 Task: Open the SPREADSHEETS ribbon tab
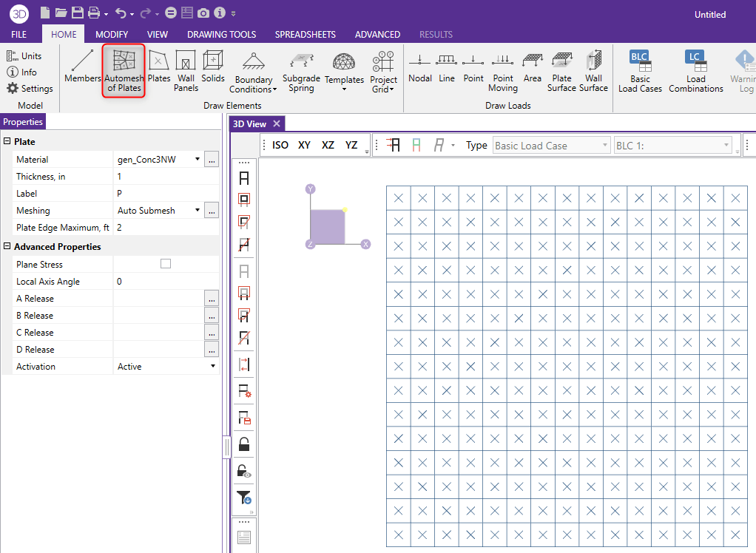click(x=305, y=34)
